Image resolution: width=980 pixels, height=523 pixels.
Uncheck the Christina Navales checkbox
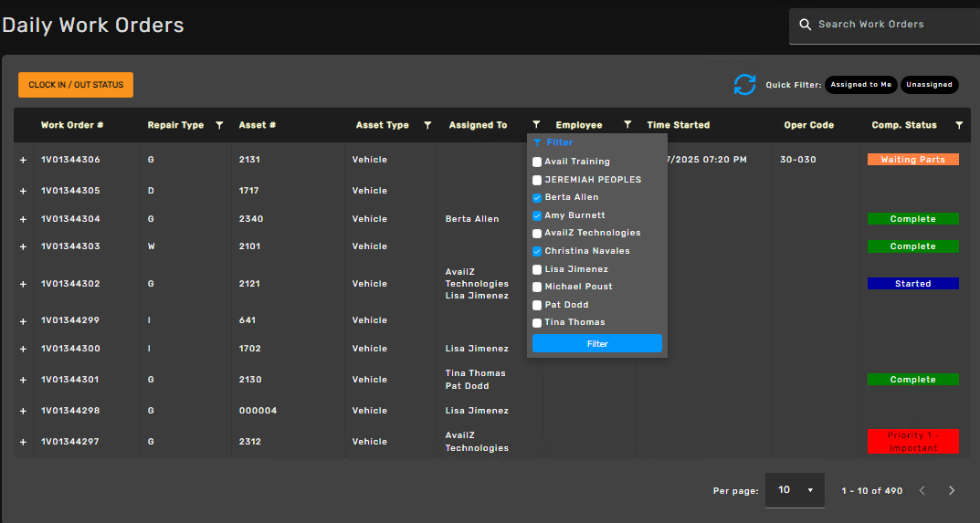coord(537,251)
